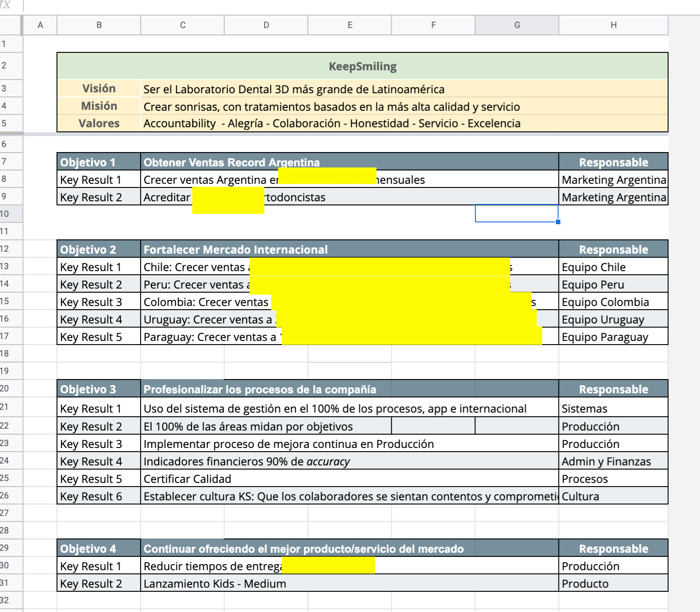This screenshot has width=700, height=612.
Task: Click Marketing Argentina in row 9
Action: point(613,197)
